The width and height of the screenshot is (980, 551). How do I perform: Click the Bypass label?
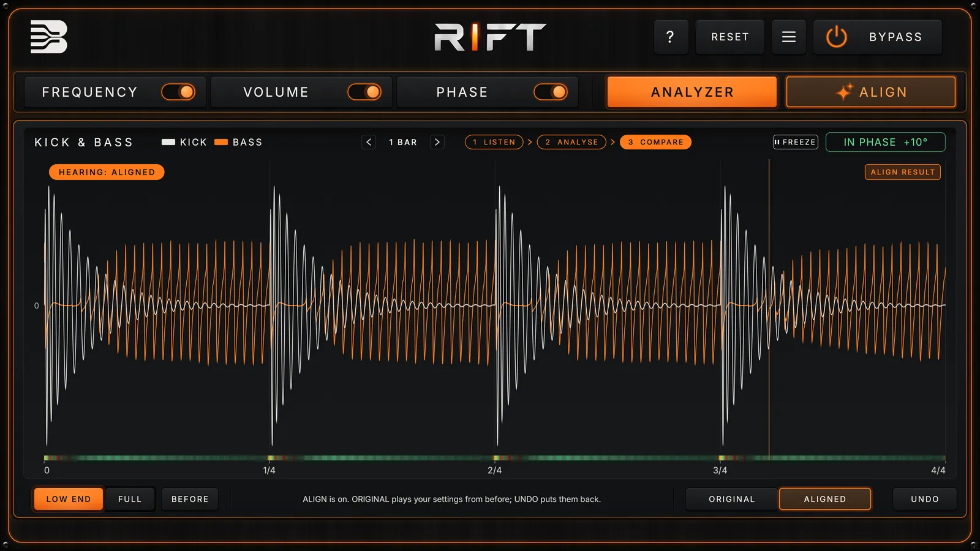[x=895, y=37]
